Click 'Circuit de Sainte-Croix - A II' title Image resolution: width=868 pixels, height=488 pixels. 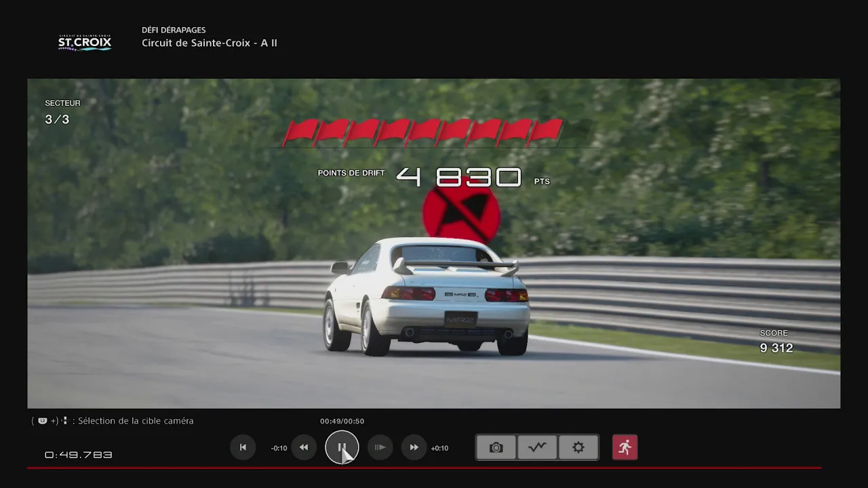click(x=210, y=43)
